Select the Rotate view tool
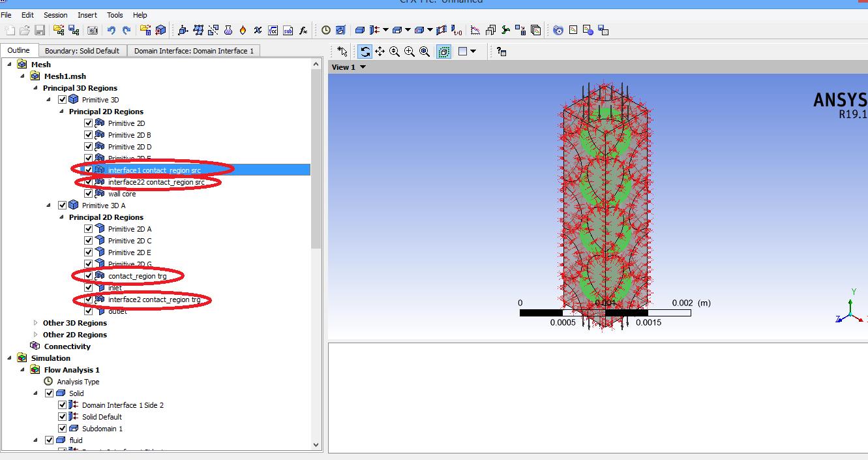This screenshot has width=868, height=460. [365, 51]
